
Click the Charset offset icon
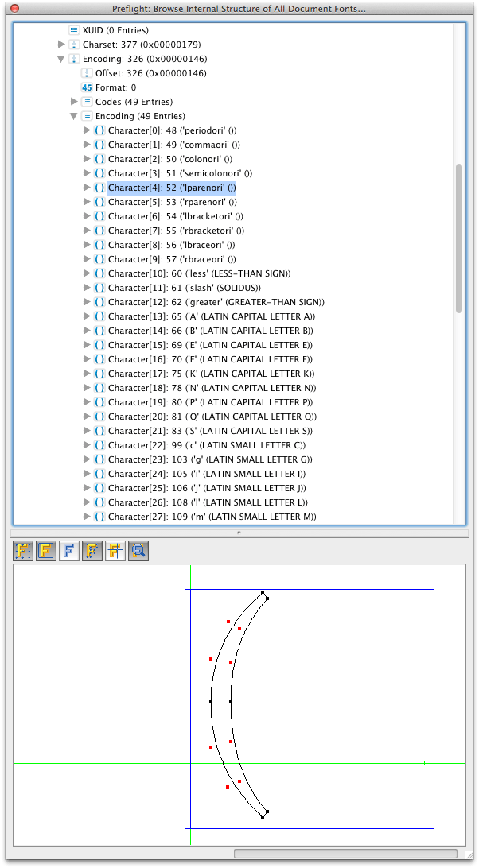click(x=74, y=45)
